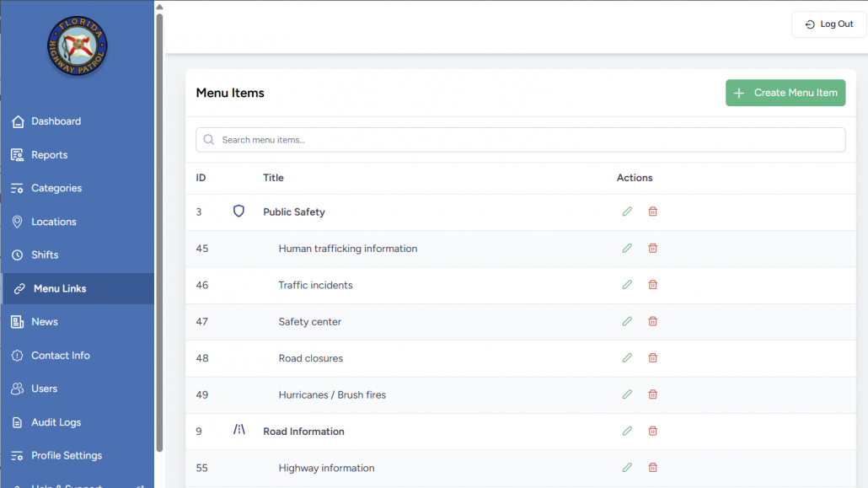Viewport: 868px width, 488px height.
Task: Click the sidebar vertical scrollbar
Action: [159, 228]
